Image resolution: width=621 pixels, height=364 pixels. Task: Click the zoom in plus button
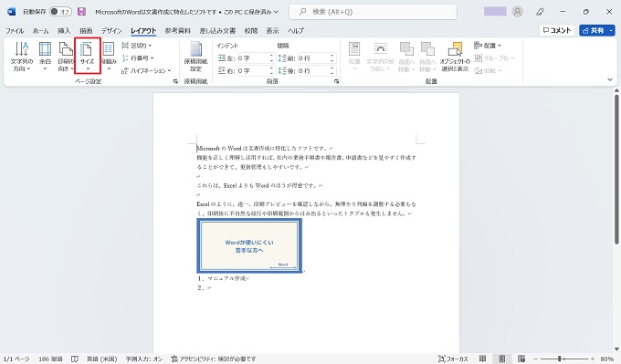tap(593, 359)
